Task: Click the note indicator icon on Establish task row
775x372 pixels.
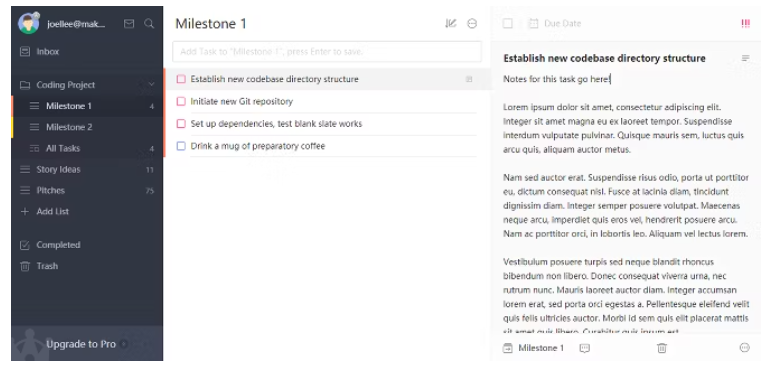Action: point(469,79)
